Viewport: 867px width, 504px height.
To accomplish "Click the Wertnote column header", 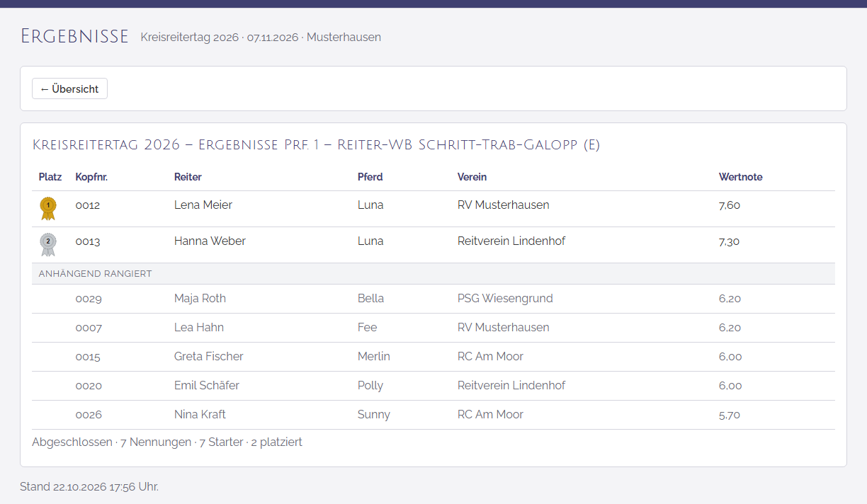I will pos(740,177).
